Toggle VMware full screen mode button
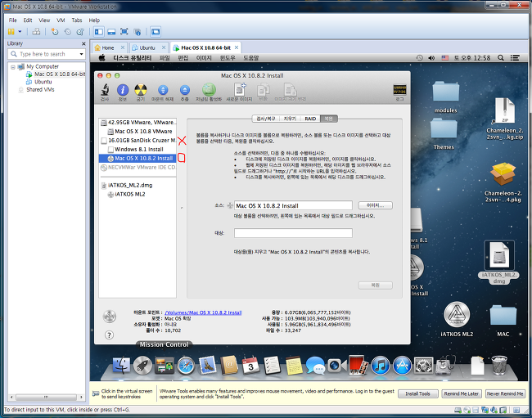 tap(124, 32)
